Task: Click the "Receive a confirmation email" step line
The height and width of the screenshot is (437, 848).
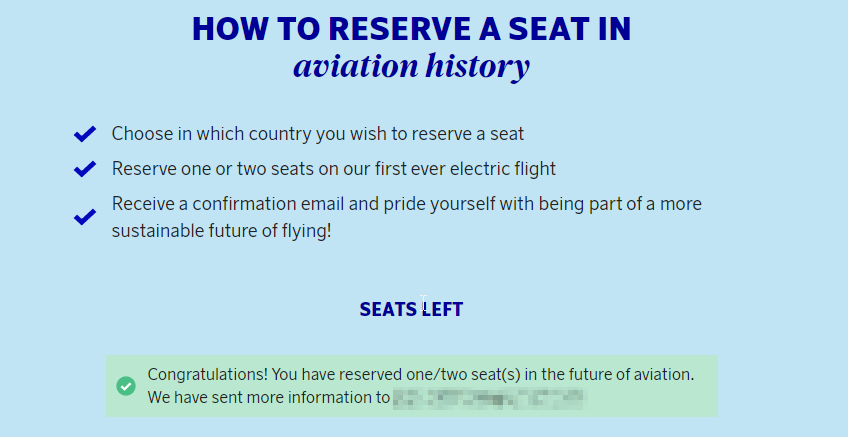Action: click(413, 204)
